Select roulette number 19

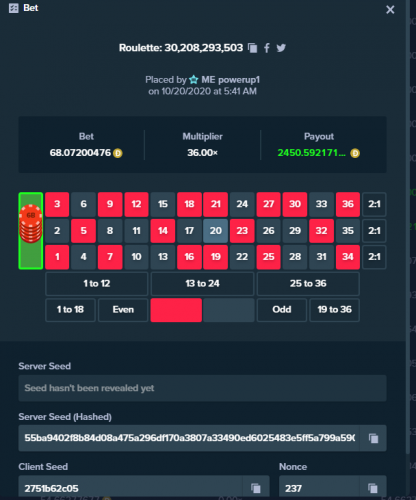(x=216, y=257)
